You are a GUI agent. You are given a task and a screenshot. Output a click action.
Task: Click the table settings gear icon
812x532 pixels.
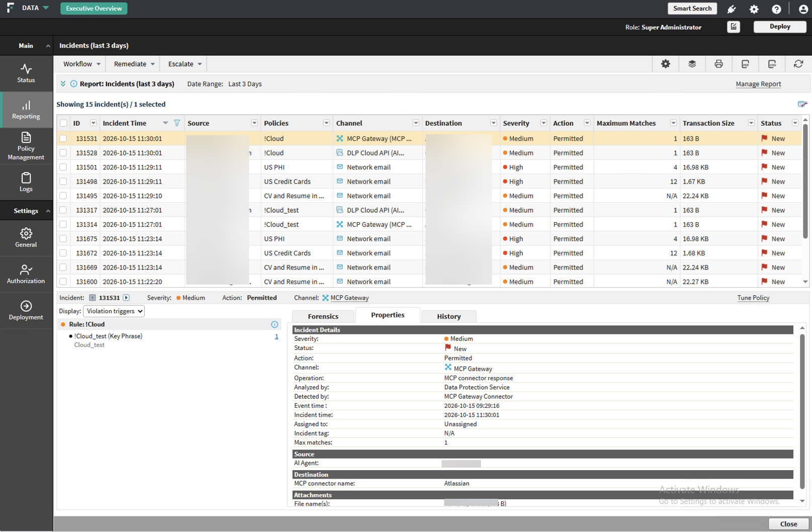coord(666,64)
